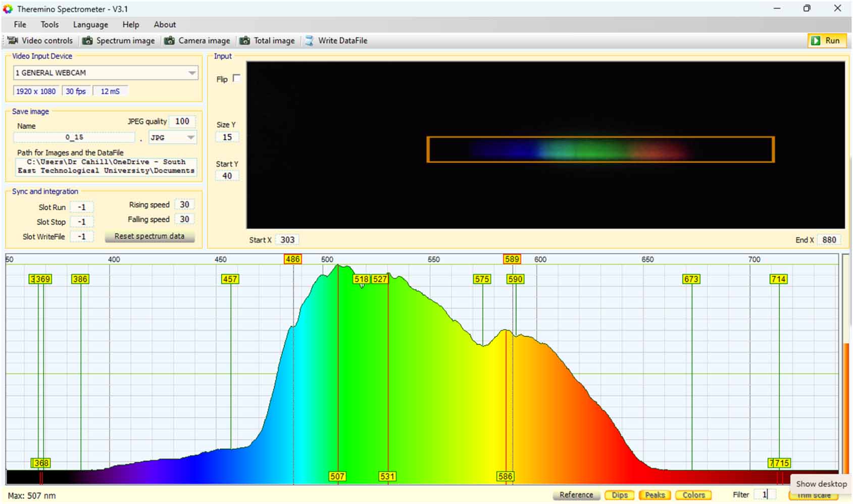Viewport: 853px width, 504px height.
Task: Click the Slot Run value field
Action: 82,207
